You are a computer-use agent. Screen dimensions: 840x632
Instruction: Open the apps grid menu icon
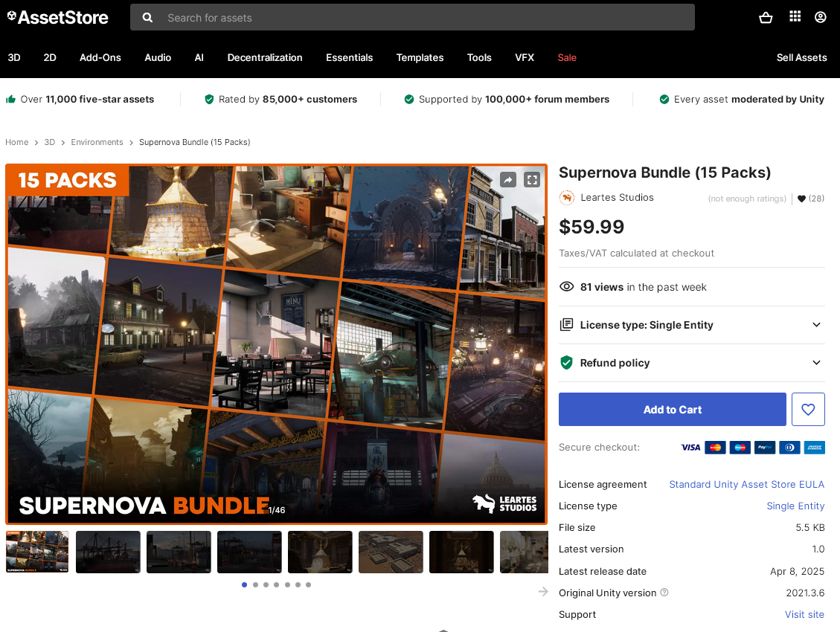[795, 16]
